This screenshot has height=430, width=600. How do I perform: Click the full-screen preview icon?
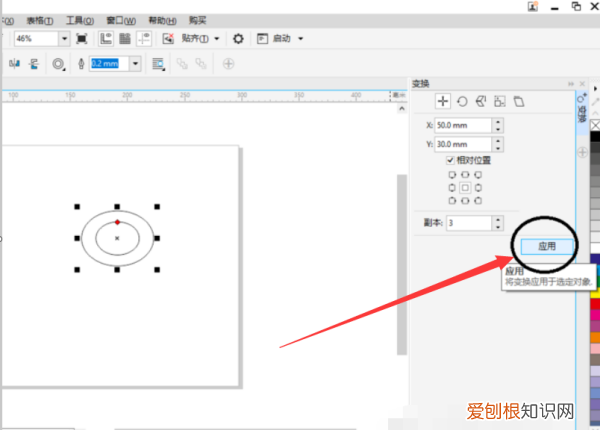82,39
